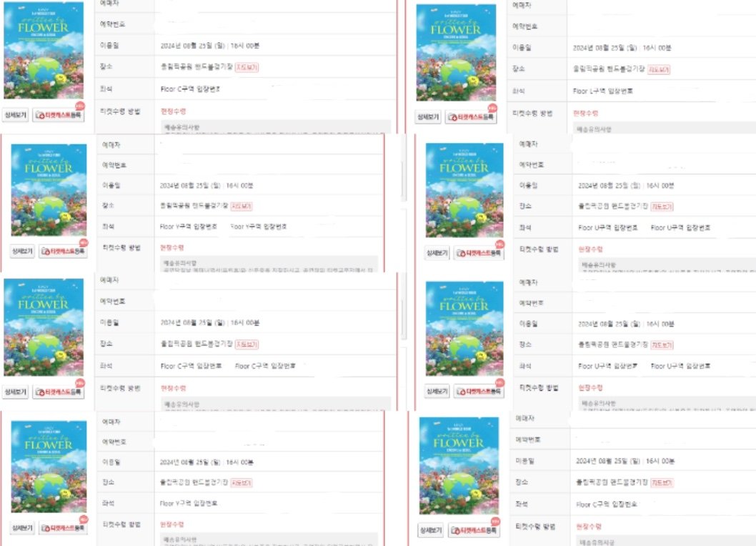Click poster thumbnail of two-seat Floor C구역 card

point(44,327)
